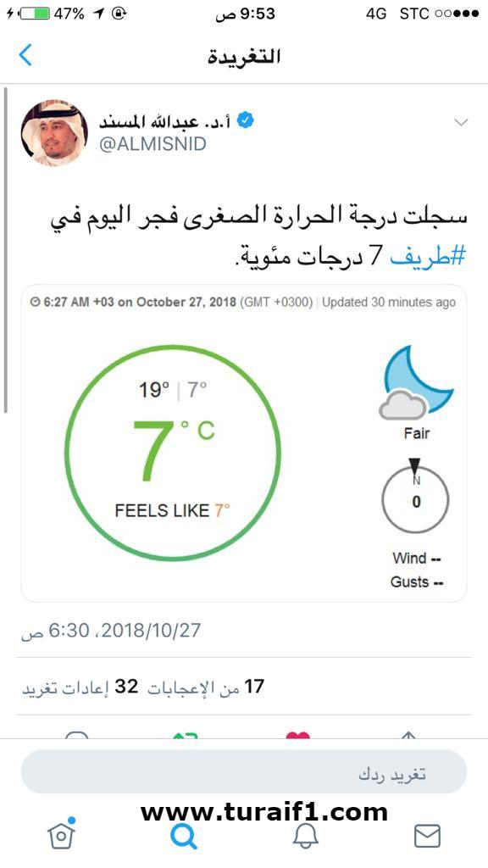The width and height of the screenshot is (488, 868).
Task: Open the Messages envelope tab
Action: (427, 836)
